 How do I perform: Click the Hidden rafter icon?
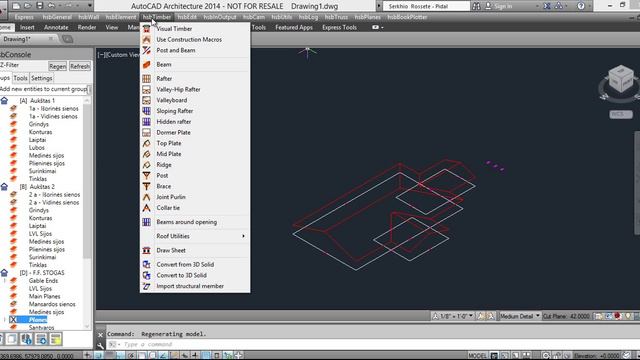click(x=147, y=122)
